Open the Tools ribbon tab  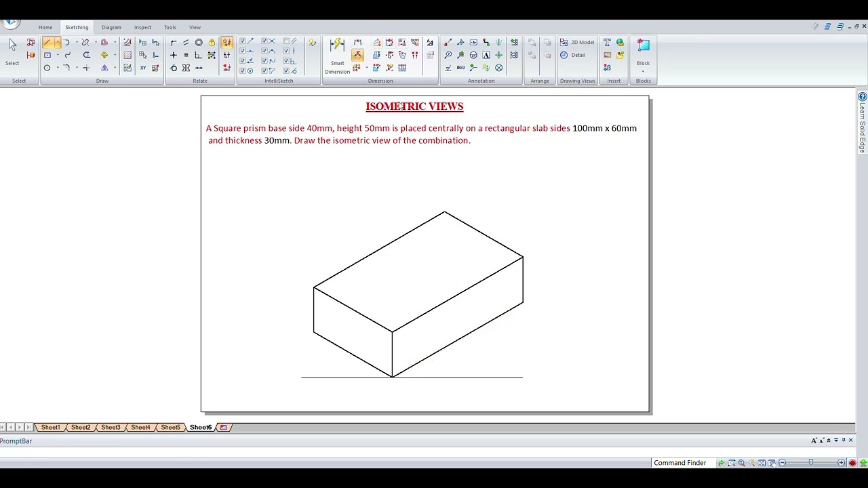pos(170,27)
